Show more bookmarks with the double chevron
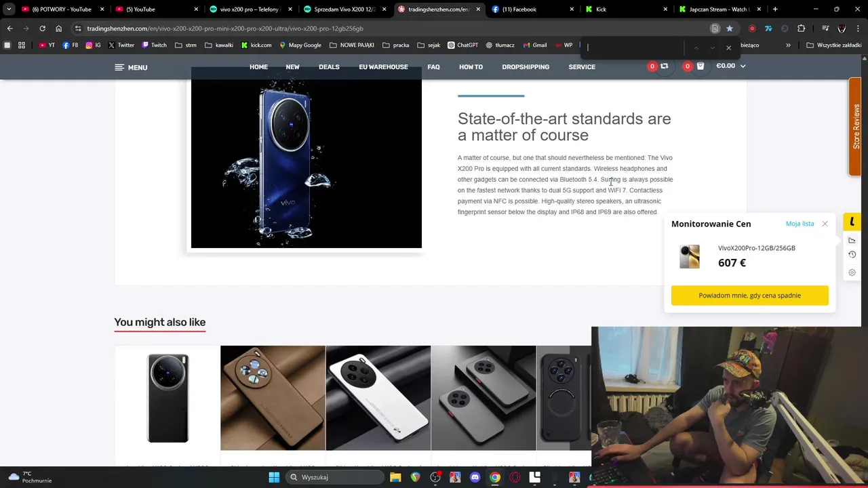This screenshot has width=868, height=488. [788, 45]
